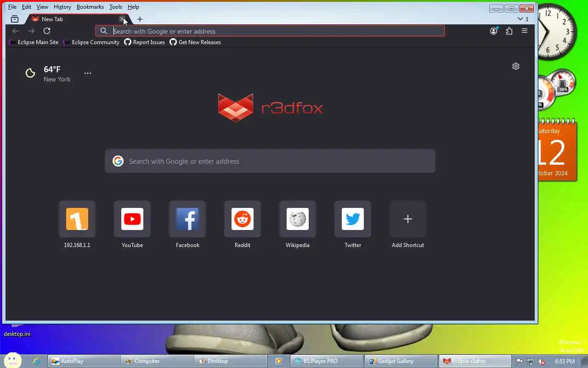588x368 pixels.
Task: Open Eclipse Community bookmark
Action: [x=92, y=42]
